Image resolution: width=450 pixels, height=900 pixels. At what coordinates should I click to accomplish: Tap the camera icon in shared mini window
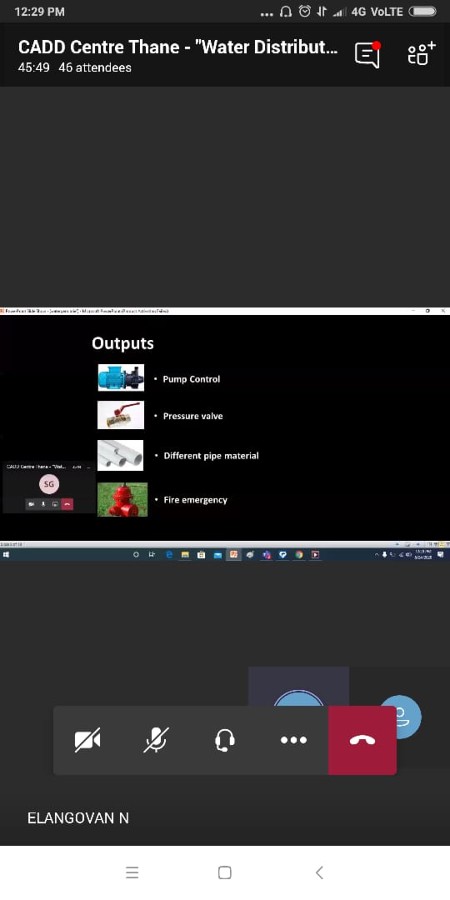coord(31,504)
